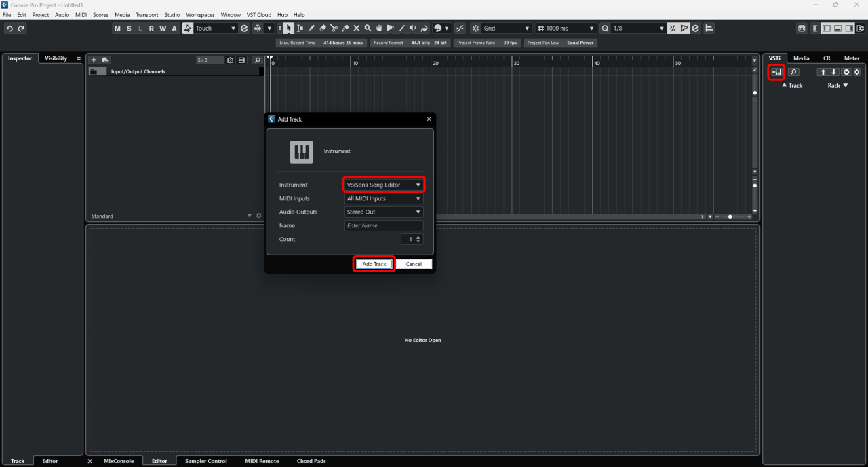This screenshot has width=868, height=467.
Task: Toggle right zone visibility button
Action: tap(850, 29)
